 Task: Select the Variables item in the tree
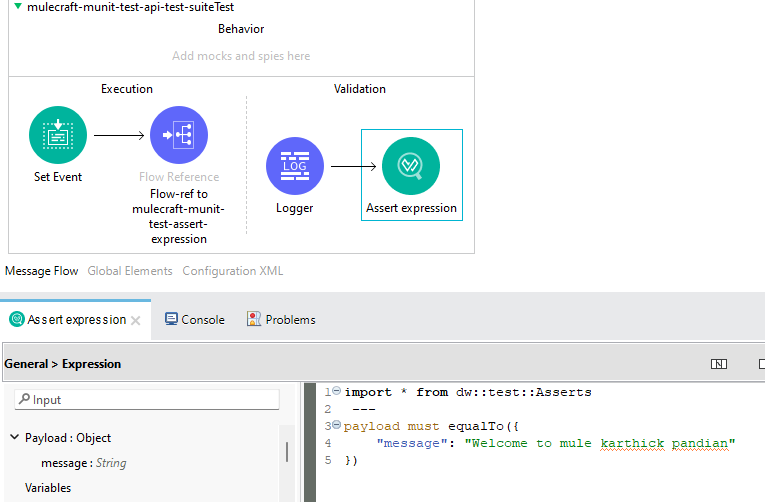[x=48, y=488]
